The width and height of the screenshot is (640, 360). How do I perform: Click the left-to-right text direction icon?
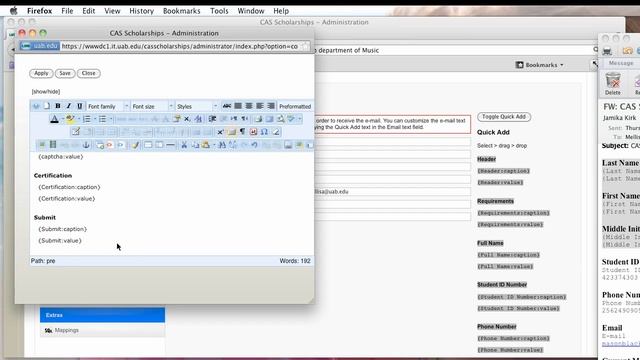pyautogui.click(x=234, y=119)
